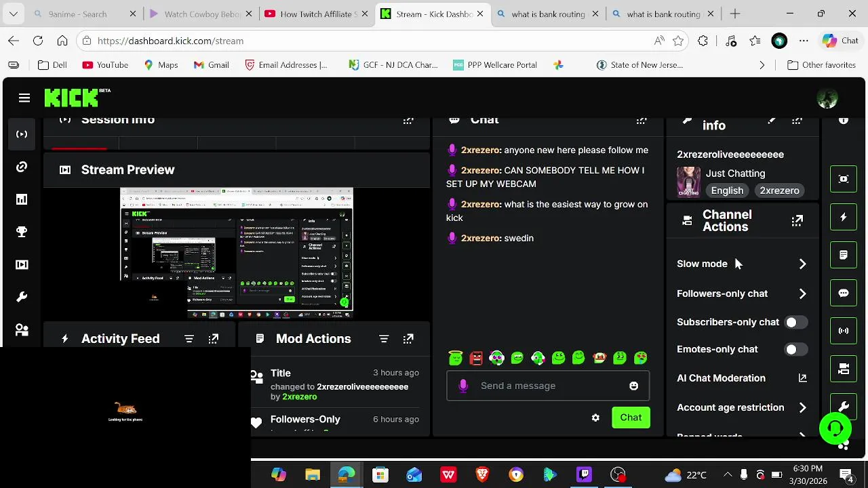Pop out the Channel Actions panel

pos(797,220)
